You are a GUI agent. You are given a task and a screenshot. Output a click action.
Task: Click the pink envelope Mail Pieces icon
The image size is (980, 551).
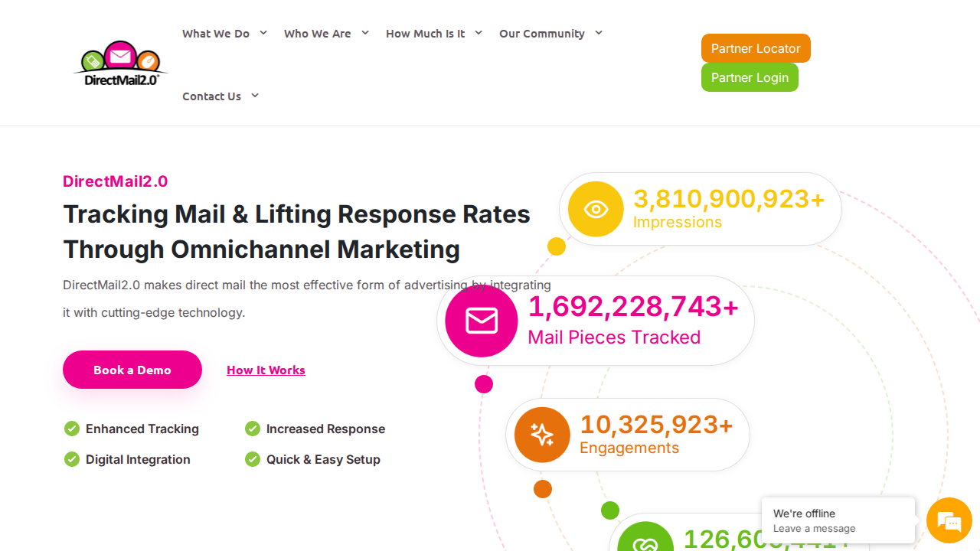point(482,321)
